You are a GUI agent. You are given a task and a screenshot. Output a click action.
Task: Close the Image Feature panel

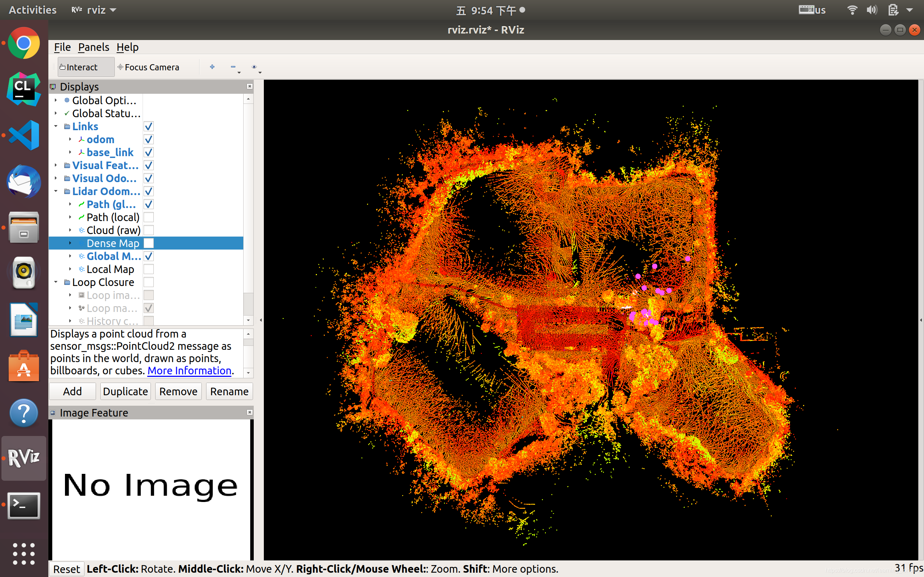pyautogui.click(x=250, y=413)
